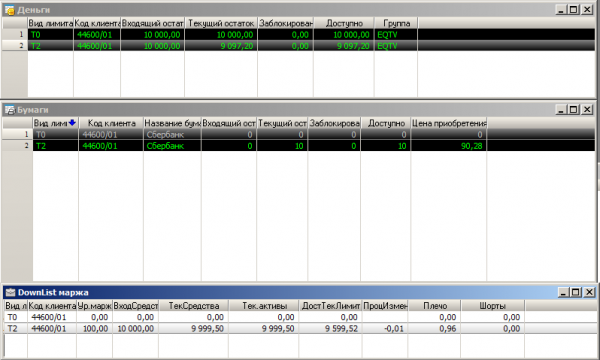The image size is (600, 360).
Task: Maximize the DownList маржа window
Action: click(x=576, y=293)
